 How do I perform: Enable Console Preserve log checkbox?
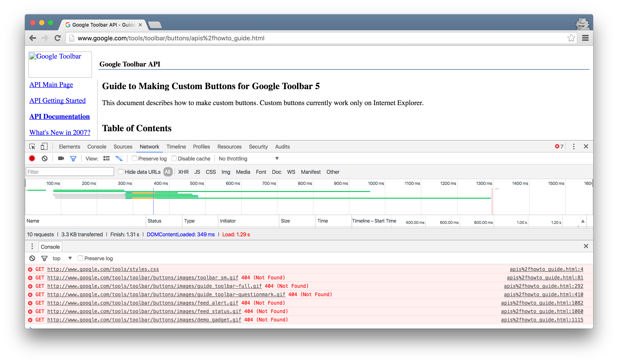click(80, 258)
